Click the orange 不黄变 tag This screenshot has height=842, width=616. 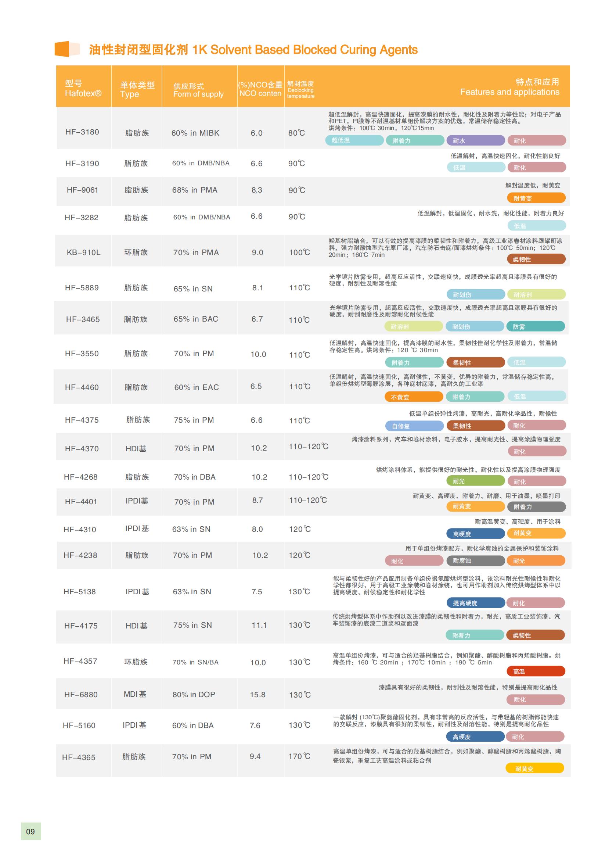[414, 397]
